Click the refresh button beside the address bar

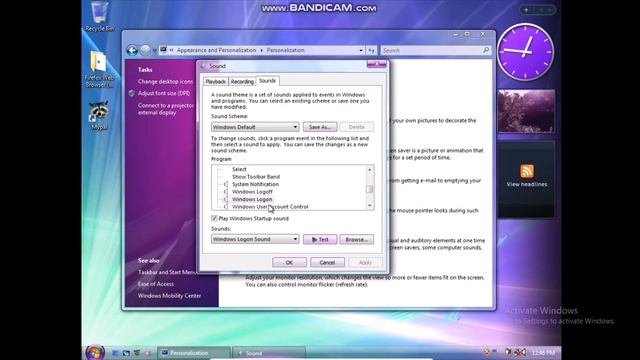click(371, 50)
